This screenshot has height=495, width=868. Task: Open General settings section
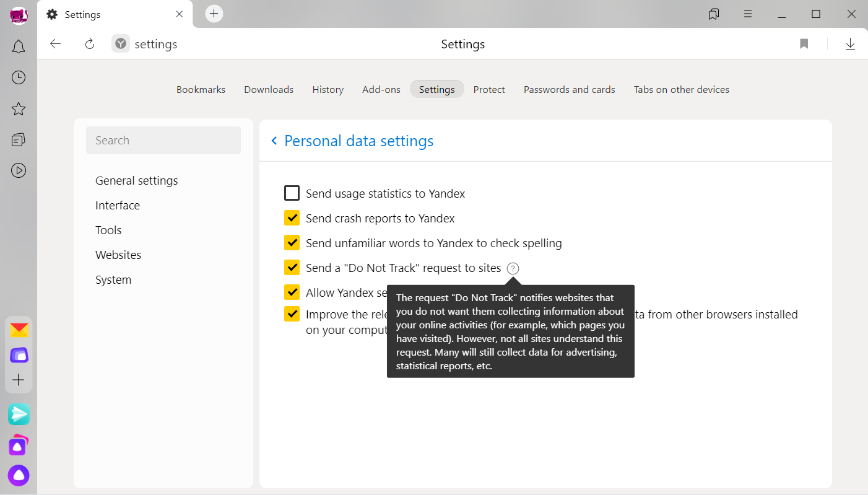tap(137, 180)
